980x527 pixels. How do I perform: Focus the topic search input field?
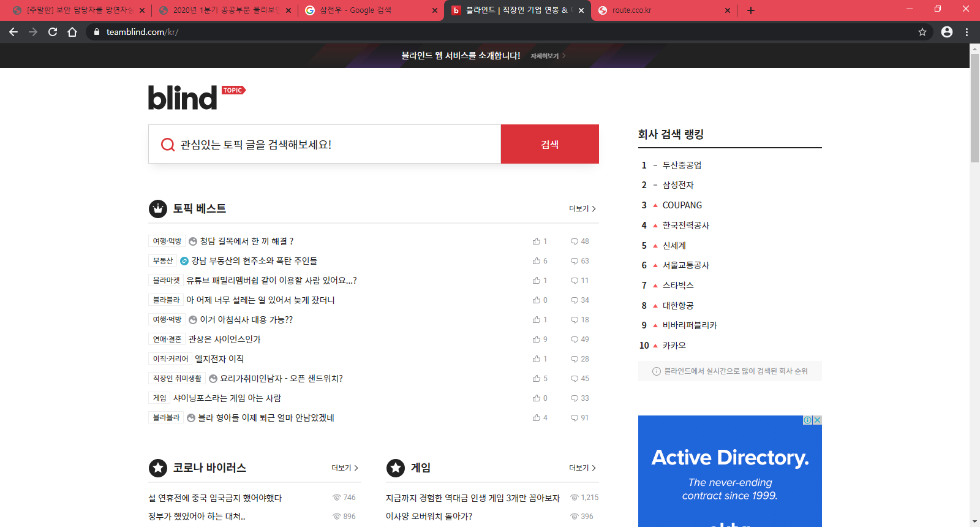325,144
